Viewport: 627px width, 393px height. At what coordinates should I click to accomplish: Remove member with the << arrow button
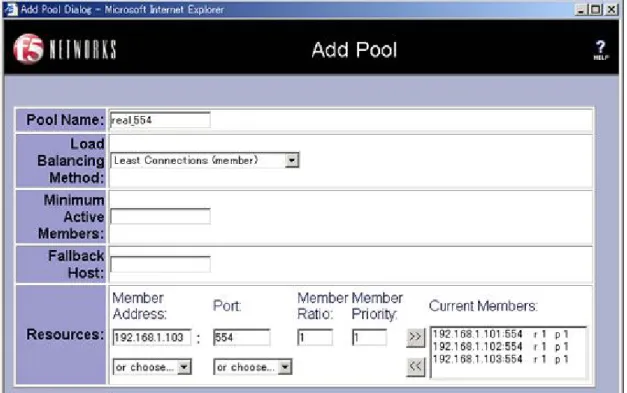415,367
